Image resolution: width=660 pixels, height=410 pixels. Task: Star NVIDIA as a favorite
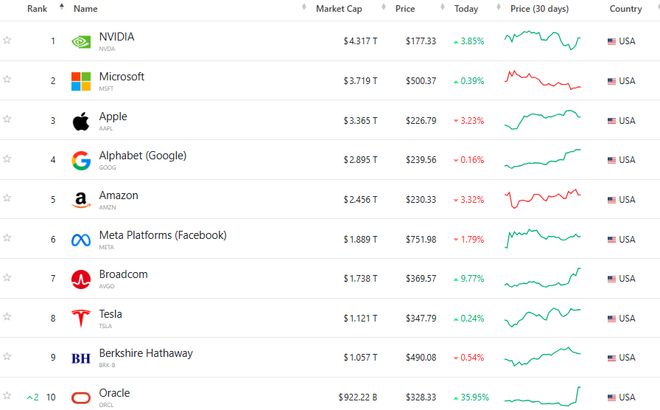pos(7,41)
